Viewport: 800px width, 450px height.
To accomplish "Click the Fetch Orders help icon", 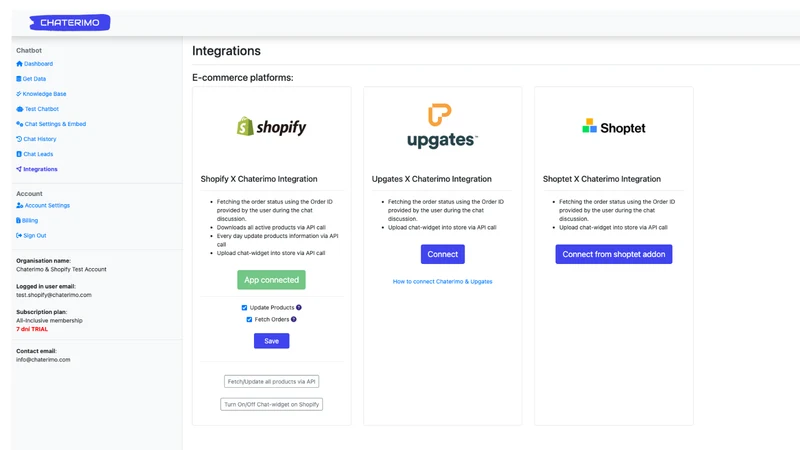I will pyautogui.click(x=294, y=319).
